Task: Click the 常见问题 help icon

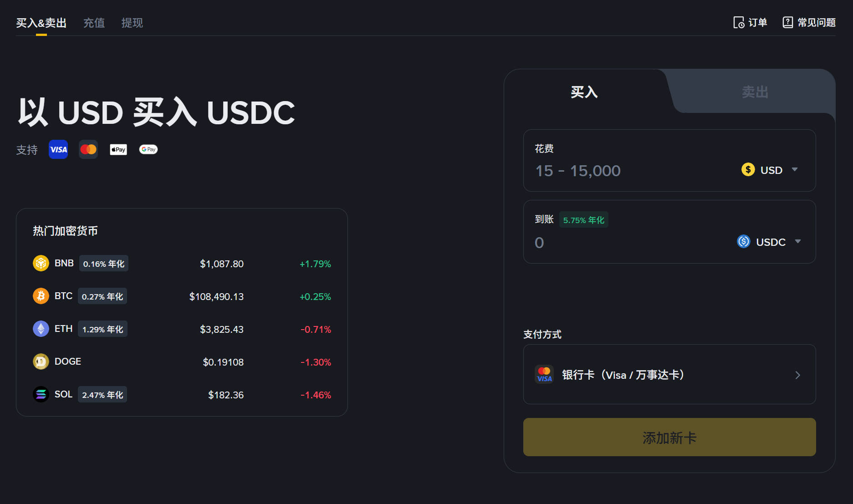Action: point(787,22)
